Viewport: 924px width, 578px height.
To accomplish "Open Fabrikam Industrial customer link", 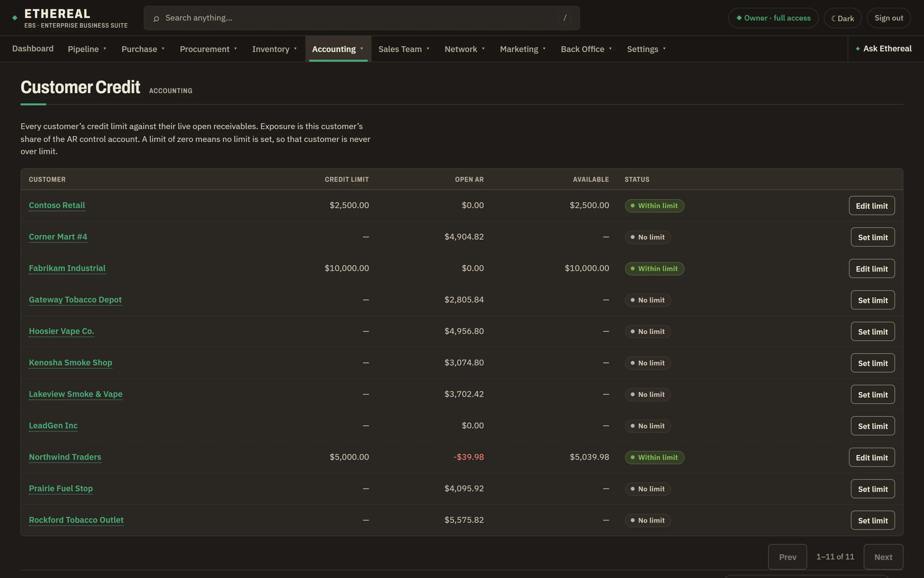I will click(67, 268).
